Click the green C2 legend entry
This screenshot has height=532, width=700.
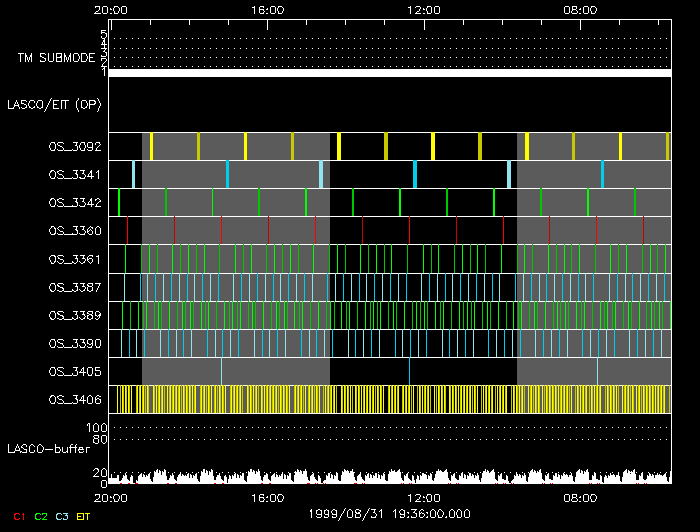(41, 516)
